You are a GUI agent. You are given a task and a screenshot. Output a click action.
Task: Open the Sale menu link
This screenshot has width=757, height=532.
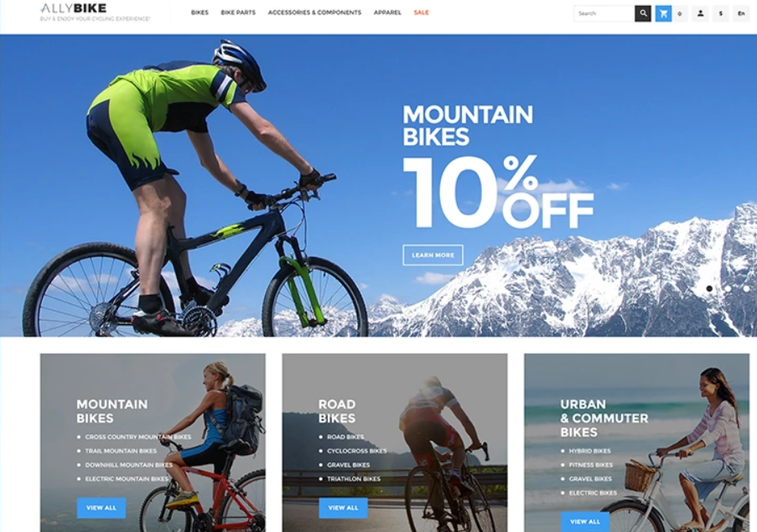[421, 13]
